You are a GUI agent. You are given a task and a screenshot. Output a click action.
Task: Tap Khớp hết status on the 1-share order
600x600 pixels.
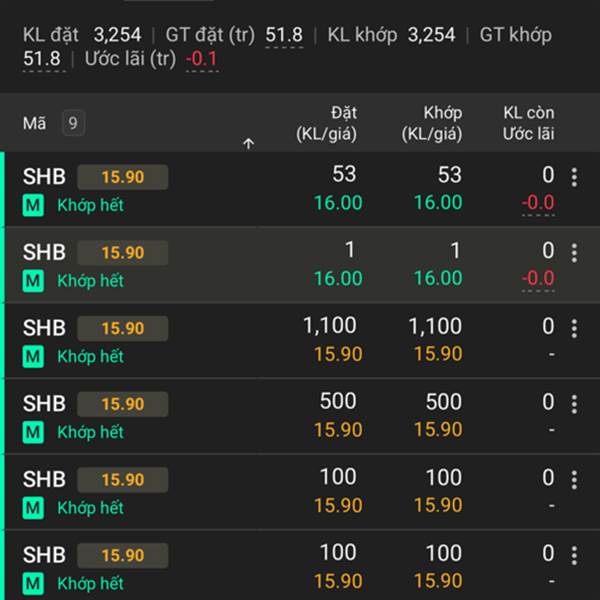pyautogui.click(x=90, y=281)
